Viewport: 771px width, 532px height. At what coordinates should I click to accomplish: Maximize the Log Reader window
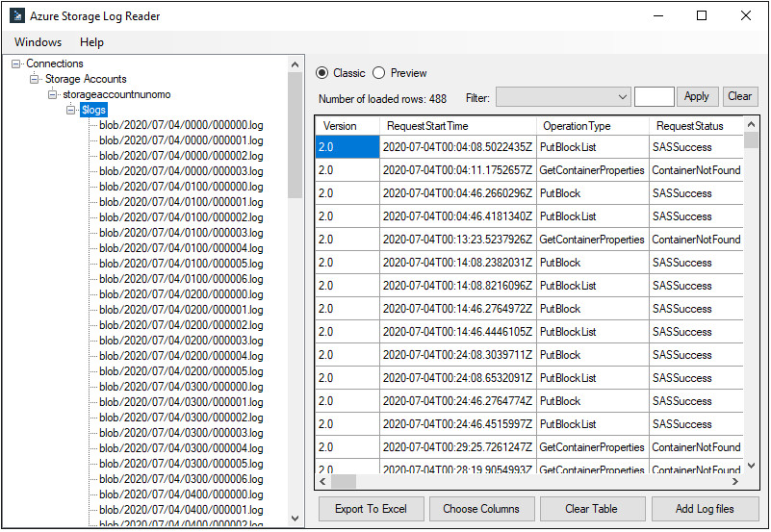point(702,15)
